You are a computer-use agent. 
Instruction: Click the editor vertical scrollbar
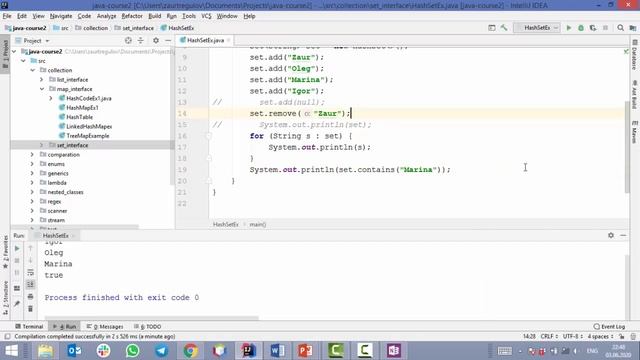(627, 147)
